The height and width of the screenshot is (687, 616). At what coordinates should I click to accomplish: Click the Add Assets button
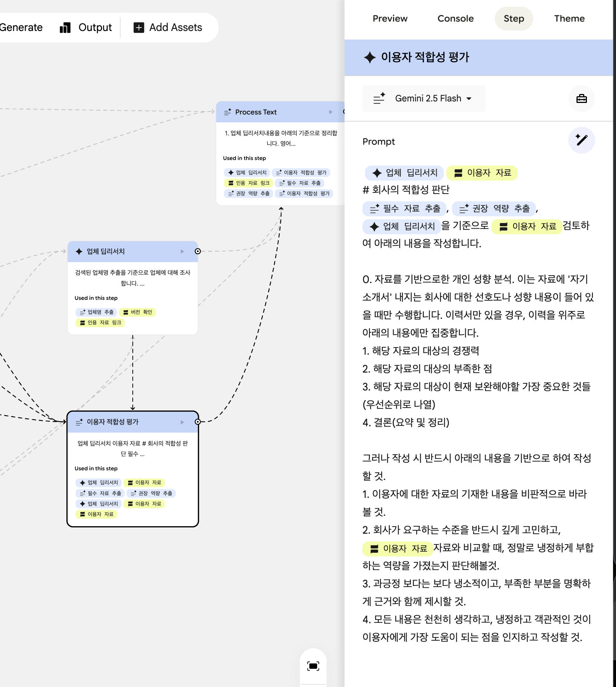(168, 28)
